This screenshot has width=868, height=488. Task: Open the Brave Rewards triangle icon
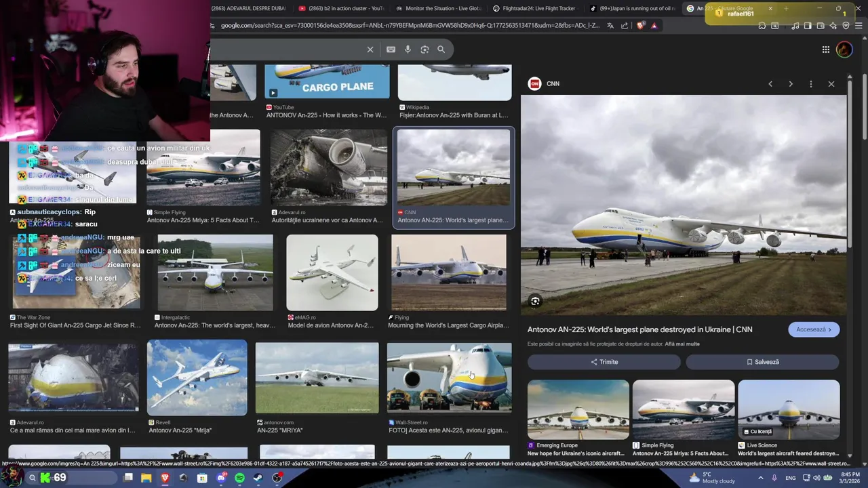[x=654, y=26]
